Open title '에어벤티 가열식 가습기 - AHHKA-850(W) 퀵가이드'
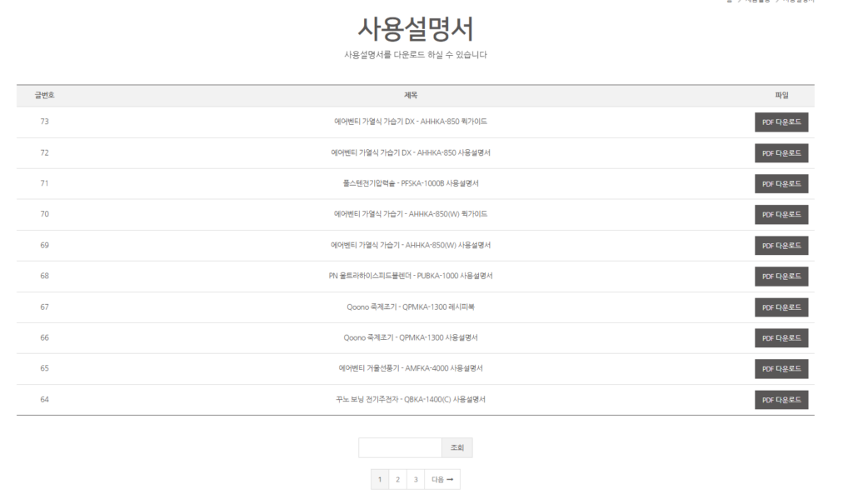Viewport: 853px width, 504px height. tap(411, 214)
